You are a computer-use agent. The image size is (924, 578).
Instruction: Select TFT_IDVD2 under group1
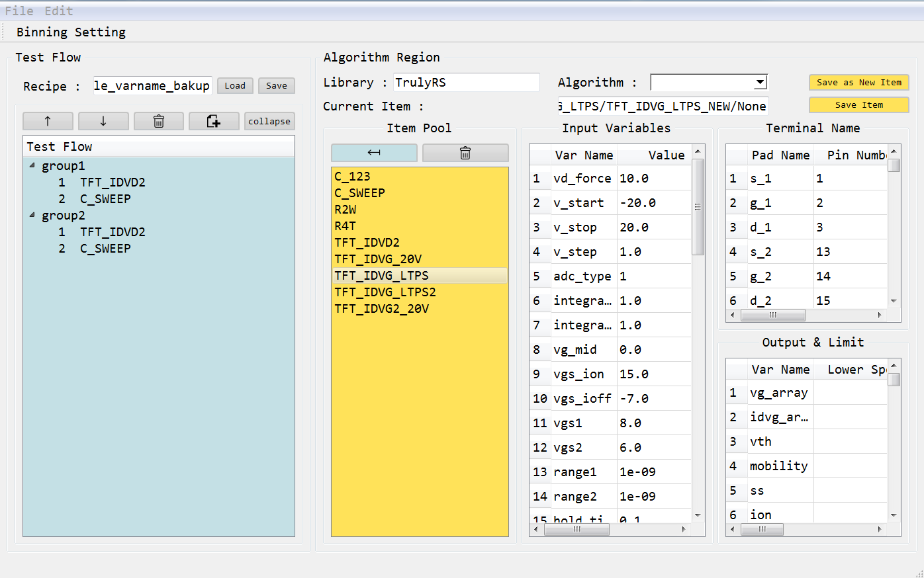coord(113,183)
